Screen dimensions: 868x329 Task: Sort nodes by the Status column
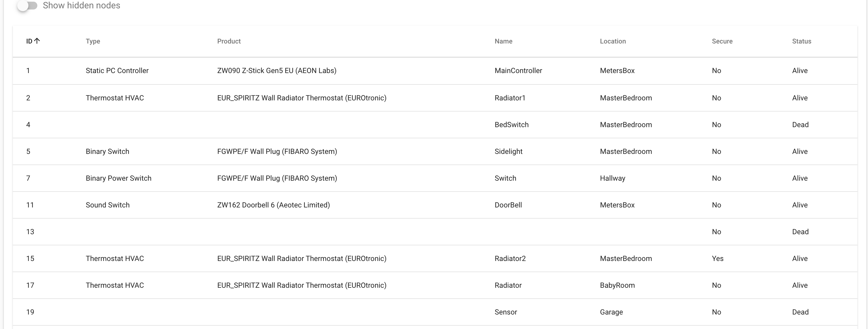[801, 41]
